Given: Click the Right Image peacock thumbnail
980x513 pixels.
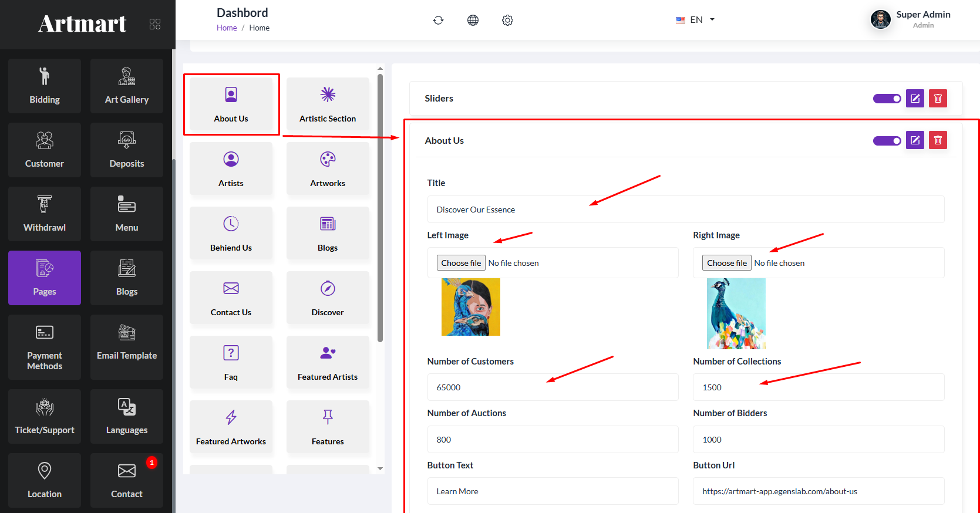Looking at the screenshot, I should 736,313.
